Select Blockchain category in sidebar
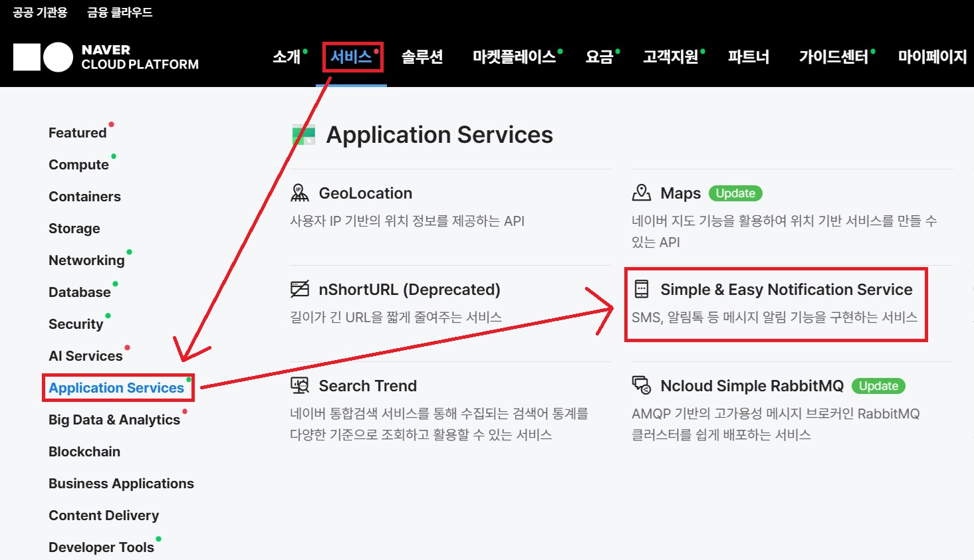974x560 pixels. point(84,452)
